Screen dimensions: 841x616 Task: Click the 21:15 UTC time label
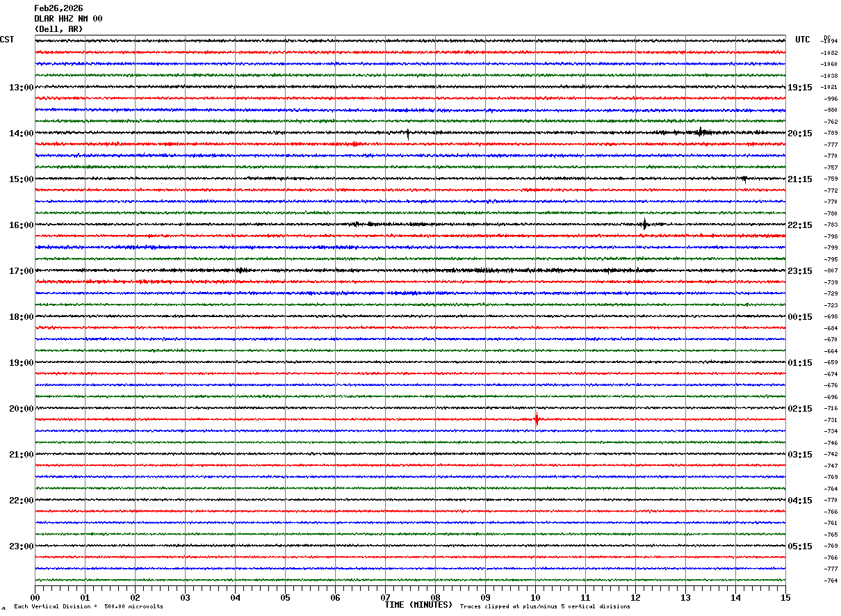(800, 179)
